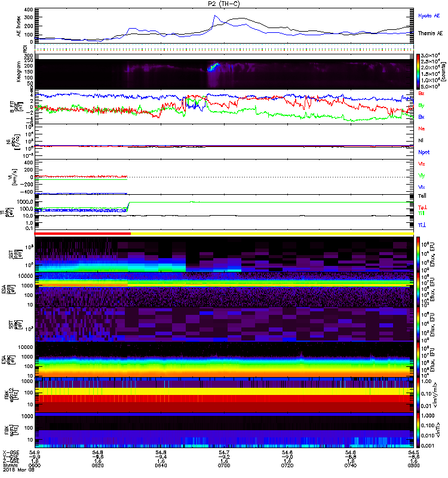Click the red segment of the status bar
Image resolution: width=448 pixels, height=478 pixels.
[x=82, y=234]
